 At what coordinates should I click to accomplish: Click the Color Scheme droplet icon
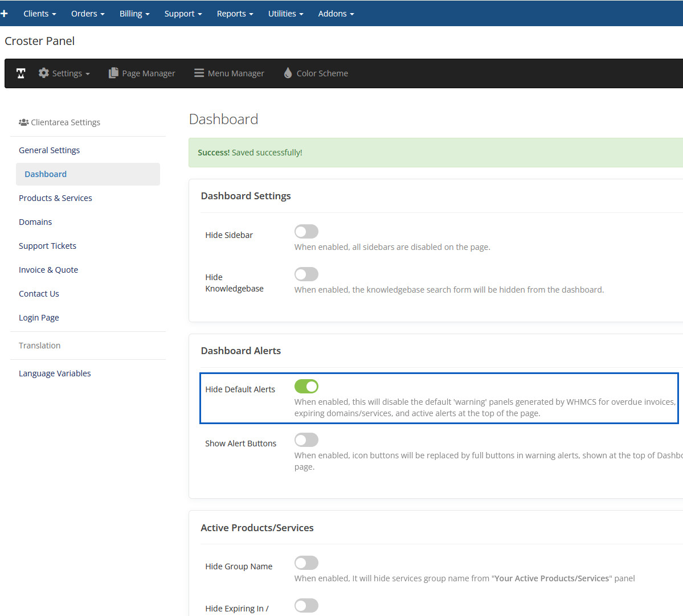(x=288, y=73)
